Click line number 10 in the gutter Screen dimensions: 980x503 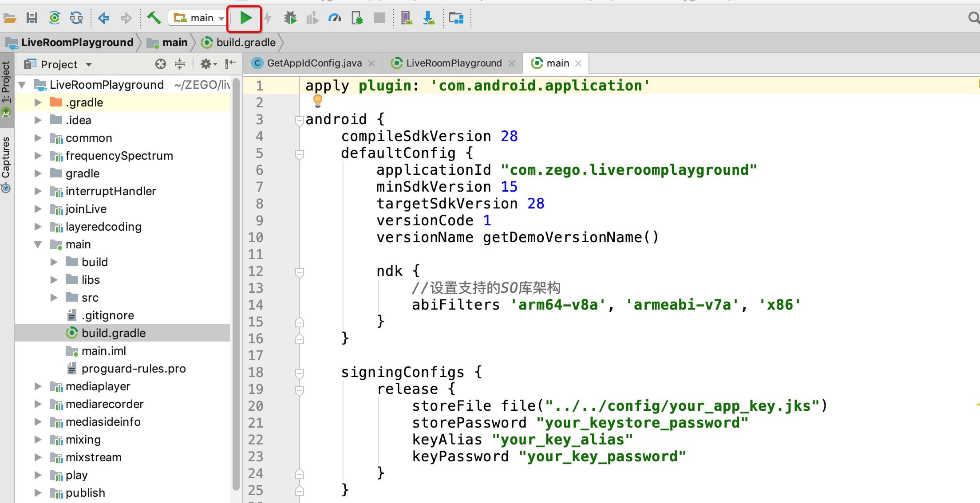[256, 238]
